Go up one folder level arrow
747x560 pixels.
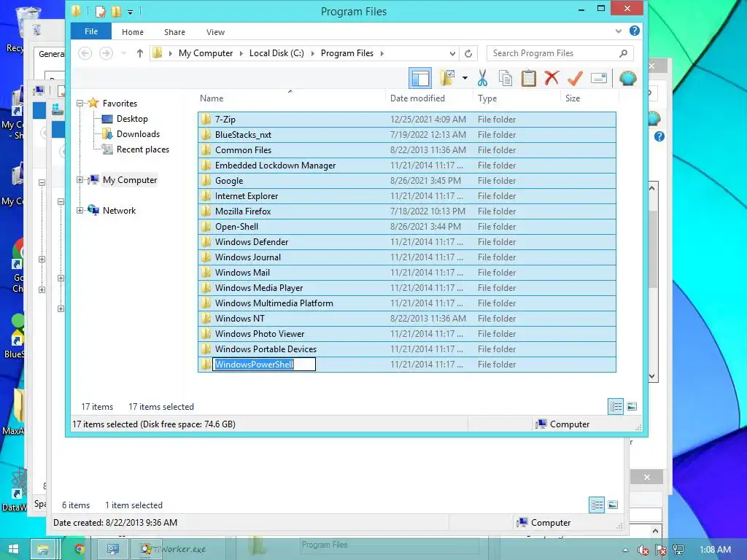[139, 53]
